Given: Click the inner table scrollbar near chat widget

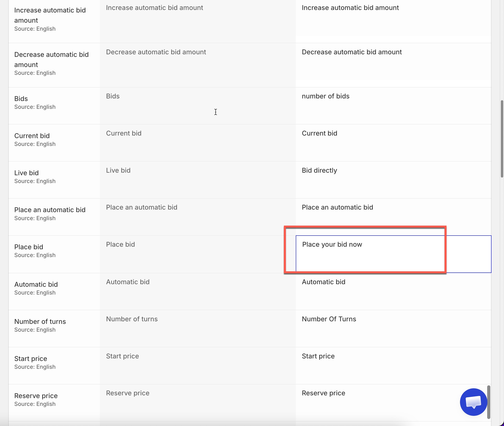Looking at the screenshot, I should point(489,402).
